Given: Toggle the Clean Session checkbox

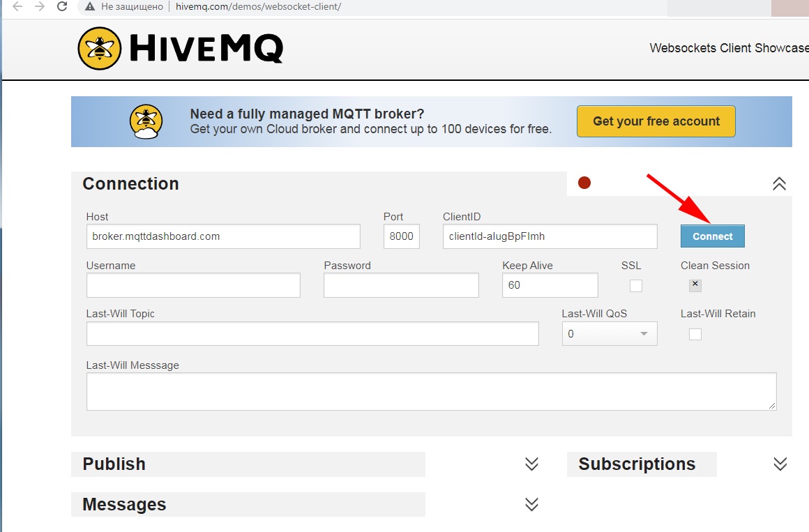Looking at the screenshot, I should tap(695, 285).
